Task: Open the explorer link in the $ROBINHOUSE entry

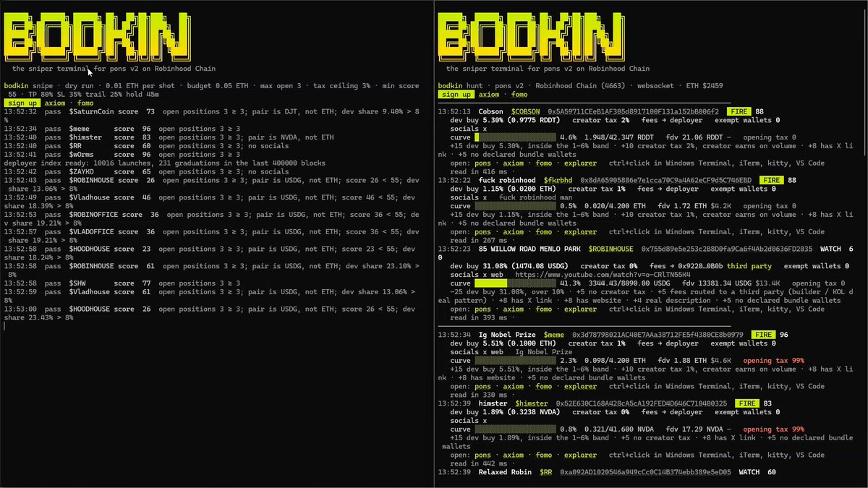Action: pyautogui.click(x=580, y=309)
